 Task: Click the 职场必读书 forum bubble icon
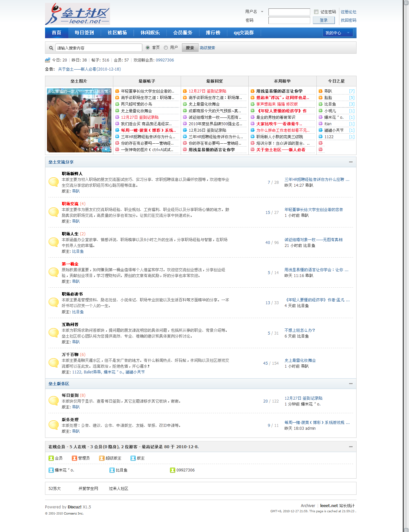pyautogui.click(x=53, y=302)
